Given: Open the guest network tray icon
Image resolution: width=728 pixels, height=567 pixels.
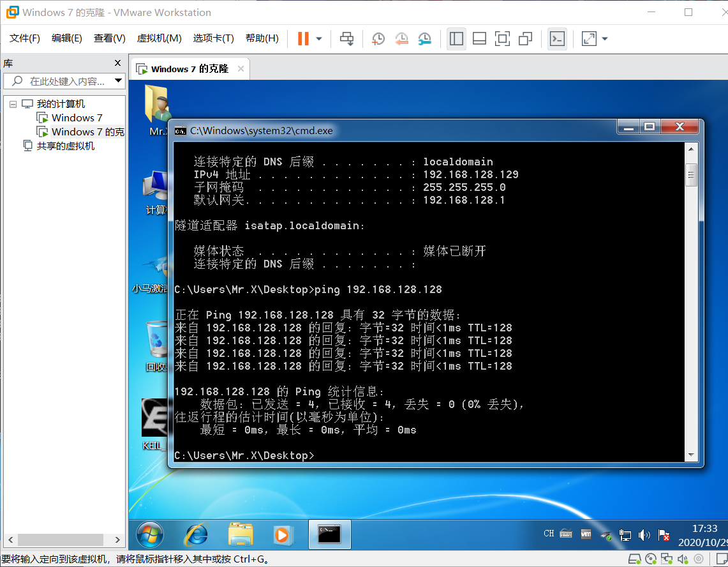Looking at the screenshot, I should [625, 536].
